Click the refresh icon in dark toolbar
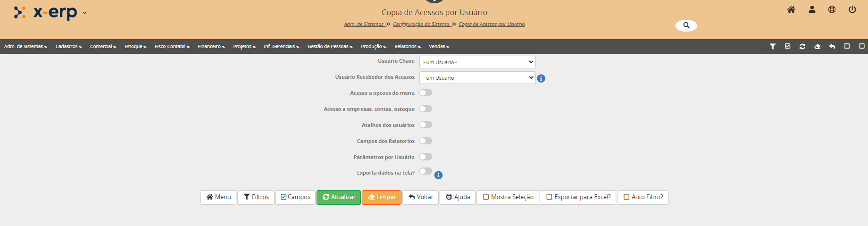 coord(802,46)
